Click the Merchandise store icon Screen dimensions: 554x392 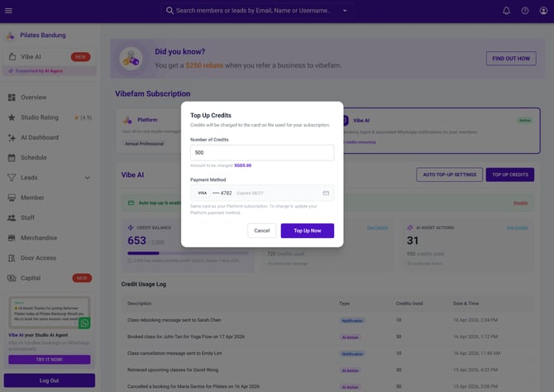(12, 238)
